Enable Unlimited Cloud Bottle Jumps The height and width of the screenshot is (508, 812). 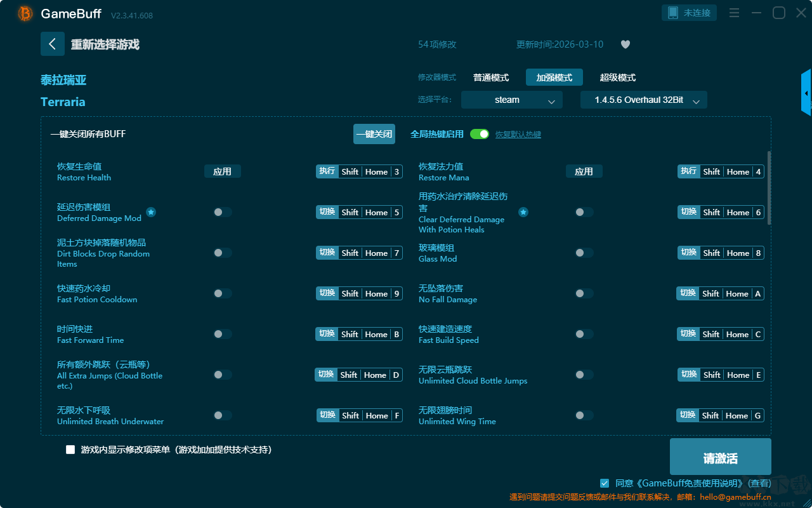pos(584,375)
